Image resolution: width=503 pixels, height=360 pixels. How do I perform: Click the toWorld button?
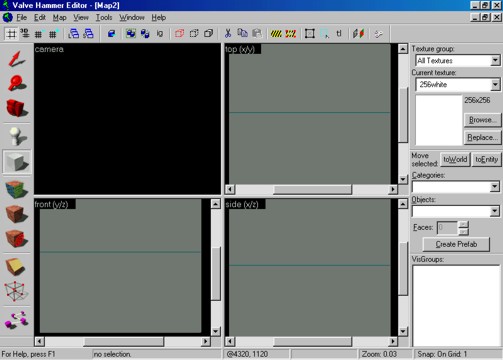455,159
